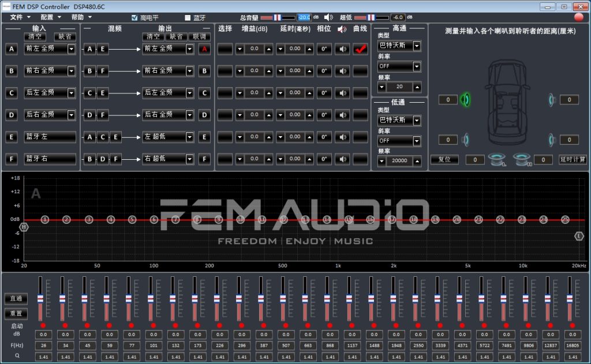Select EQ band node 25 on the graph
The image size is (591, 364).
click(565, 219)
